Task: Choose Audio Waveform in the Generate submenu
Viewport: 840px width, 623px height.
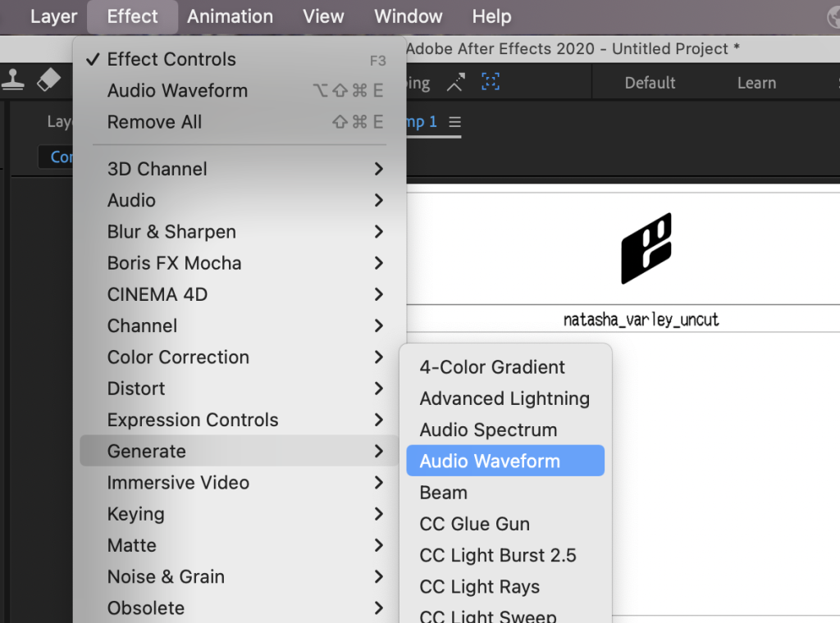Action: (490, 462)
